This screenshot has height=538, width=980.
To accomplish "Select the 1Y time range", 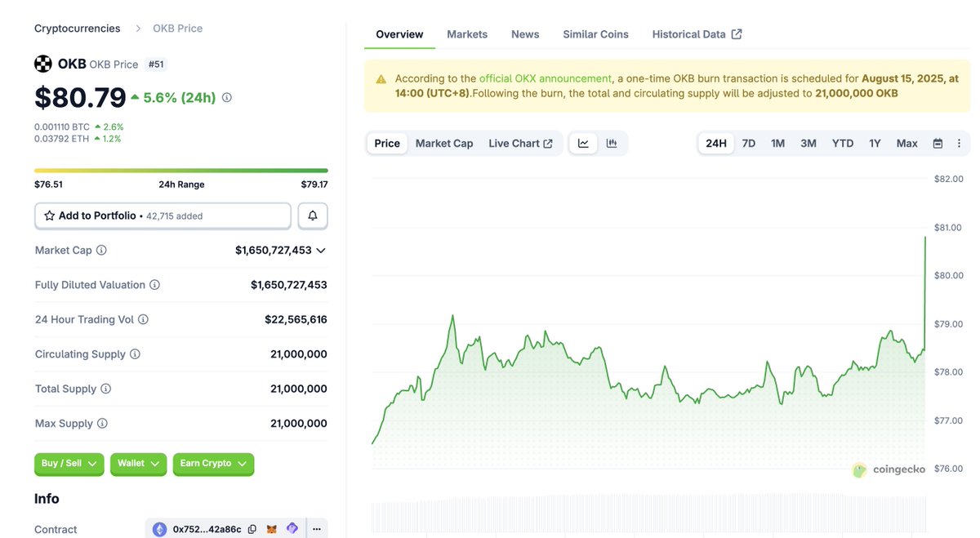I will pos(875,143).
